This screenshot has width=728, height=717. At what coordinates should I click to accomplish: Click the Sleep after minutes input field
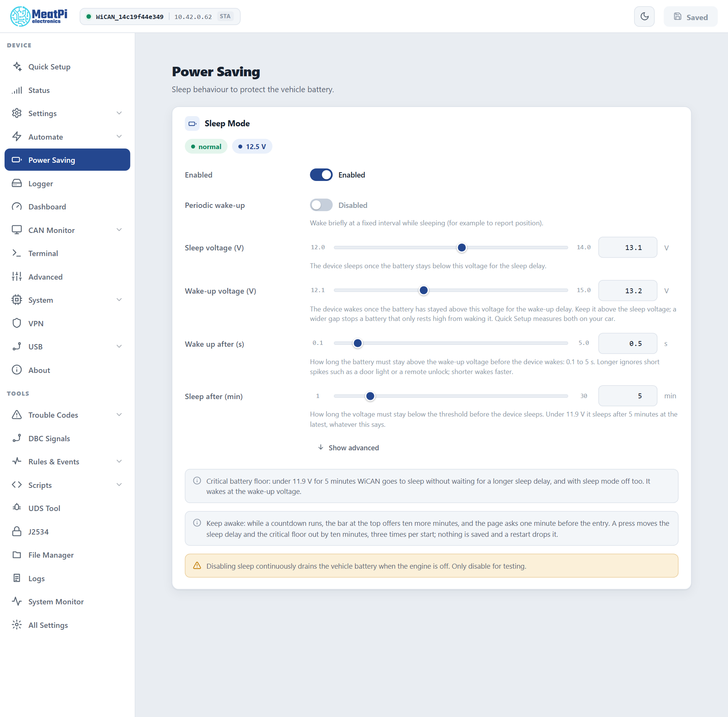(x=628, y=396)
